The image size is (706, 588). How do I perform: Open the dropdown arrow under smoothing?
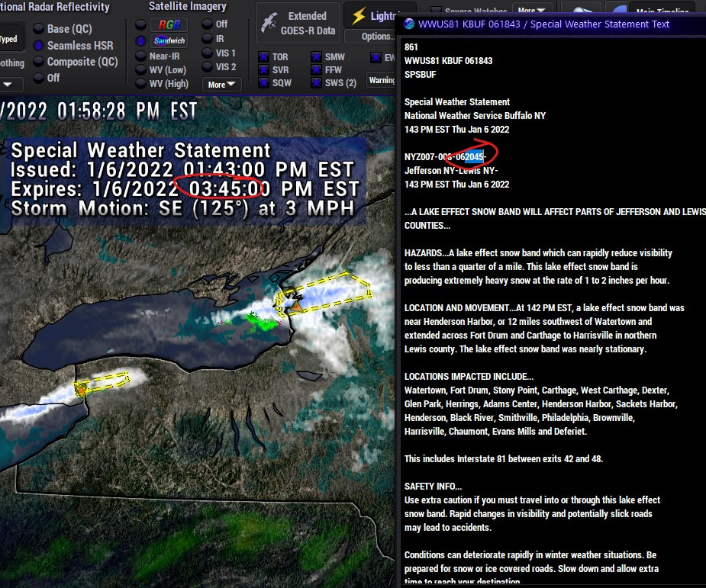click(x=7, y=85)
